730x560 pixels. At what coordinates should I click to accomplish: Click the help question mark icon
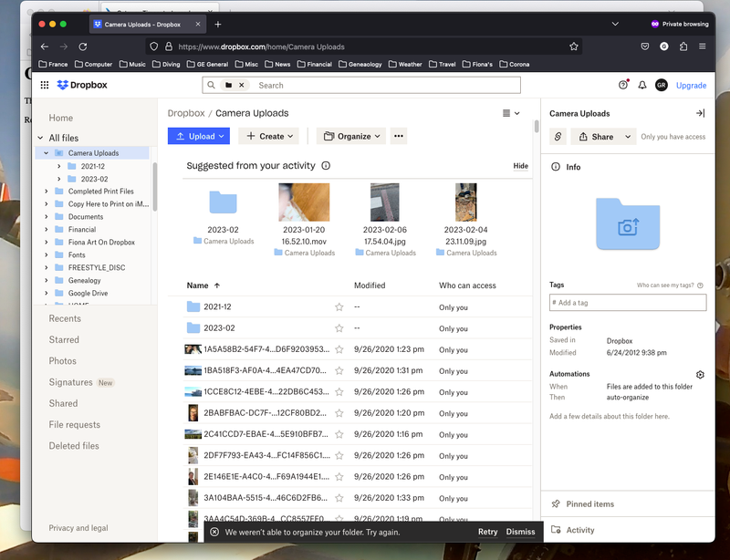click(x=623, y=85)
